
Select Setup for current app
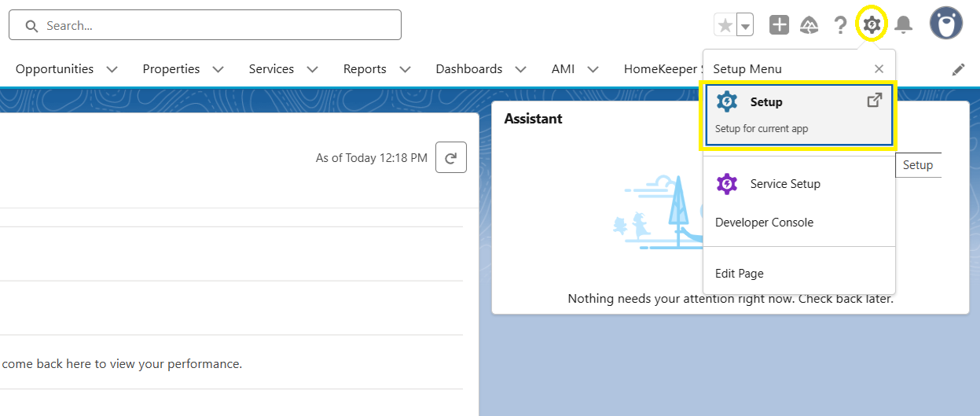[x=798, y=115]
